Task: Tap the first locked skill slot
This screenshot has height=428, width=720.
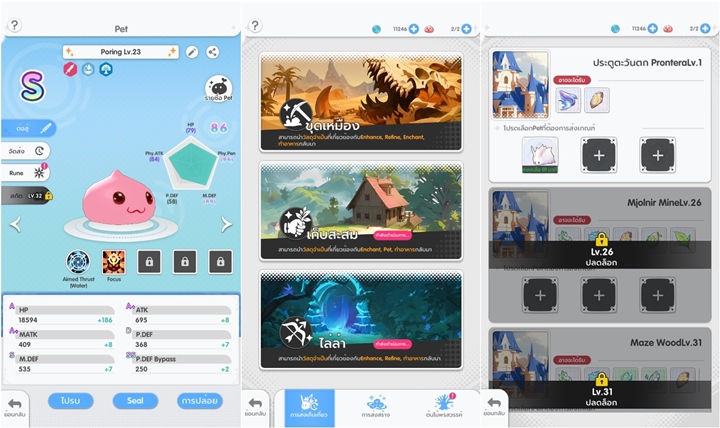Action: pos(149,262)
